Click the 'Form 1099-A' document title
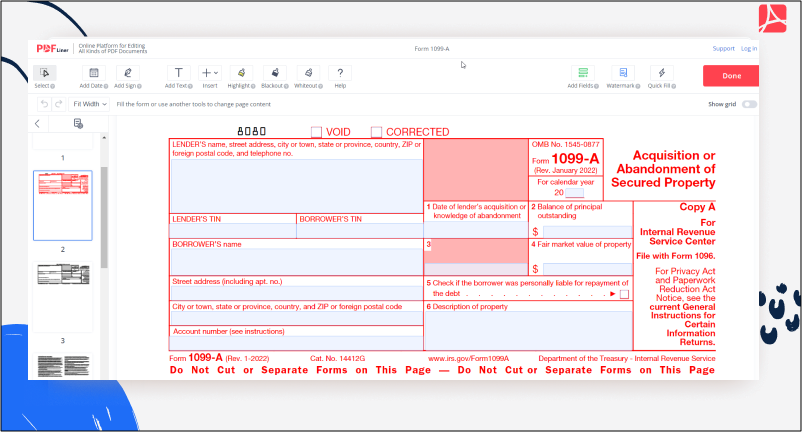 432,49
